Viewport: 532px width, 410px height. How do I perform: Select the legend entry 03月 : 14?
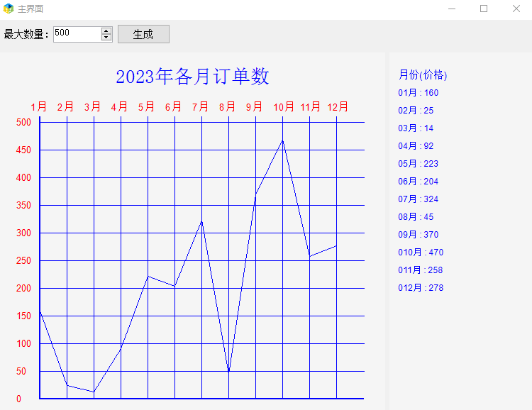(x=416, y=128)
